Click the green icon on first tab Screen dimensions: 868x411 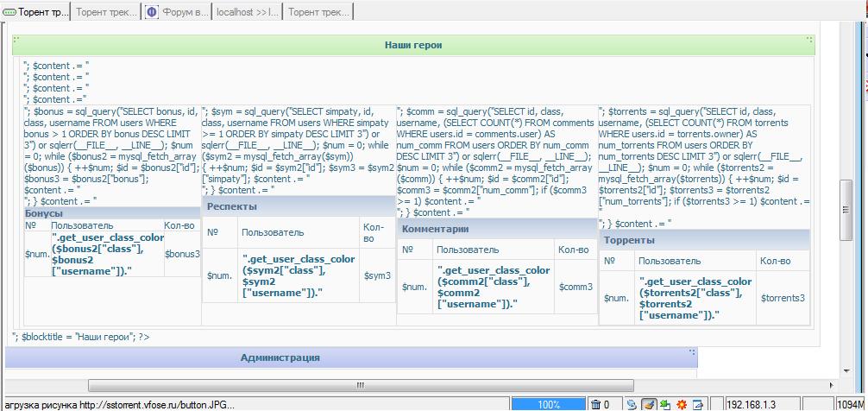[x=9, y=12]
